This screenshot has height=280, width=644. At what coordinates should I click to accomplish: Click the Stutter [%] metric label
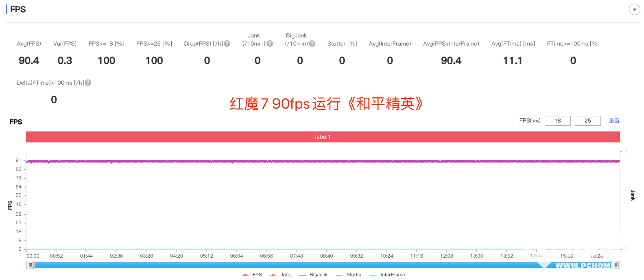pos(342,44)
